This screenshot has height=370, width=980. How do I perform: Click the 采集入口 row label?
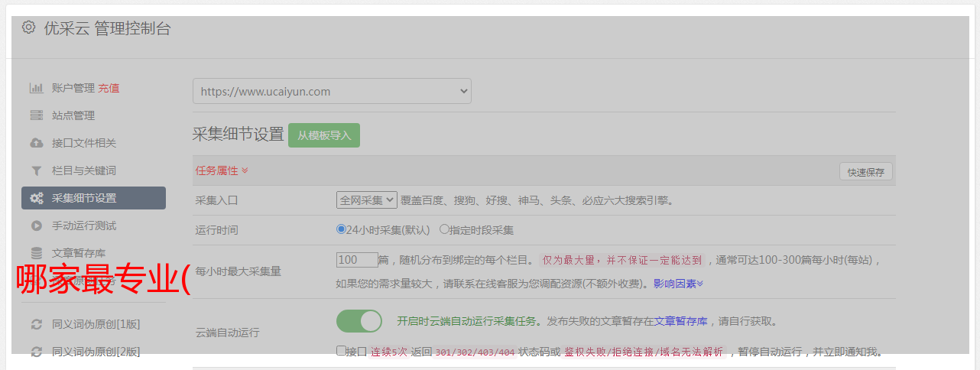(x=217, y=200)
